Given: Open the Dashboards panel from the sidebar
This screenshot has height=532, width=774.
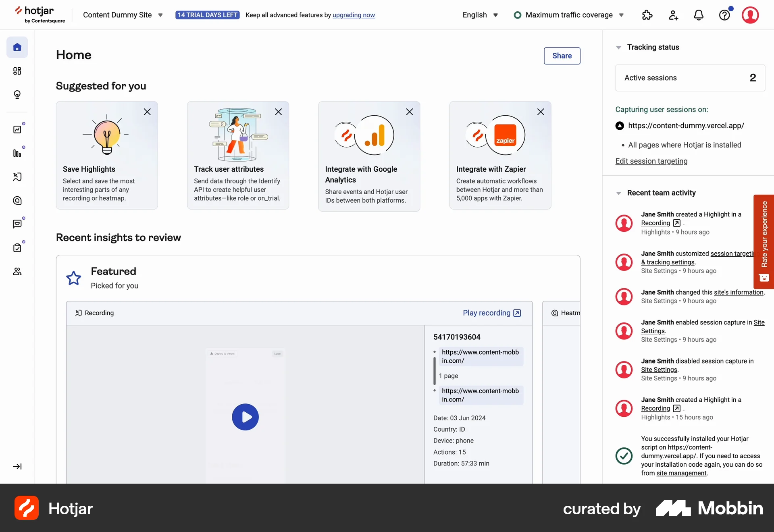Looking at the screenshot, I should (17, 71).
